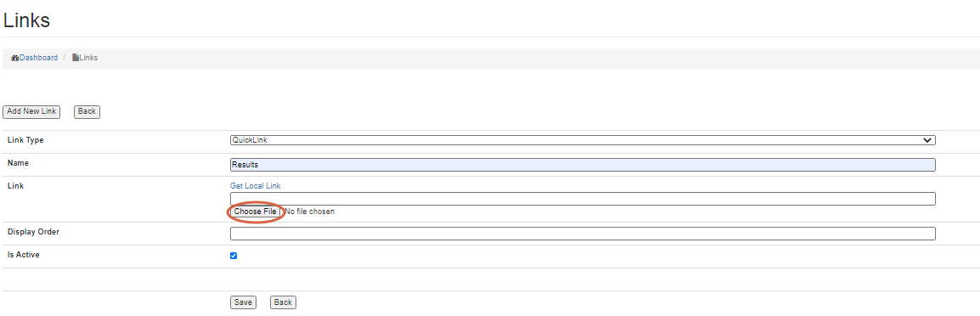Click the Choose File button
The height and width of the screenshot is (316, 980).
point(255,212)
